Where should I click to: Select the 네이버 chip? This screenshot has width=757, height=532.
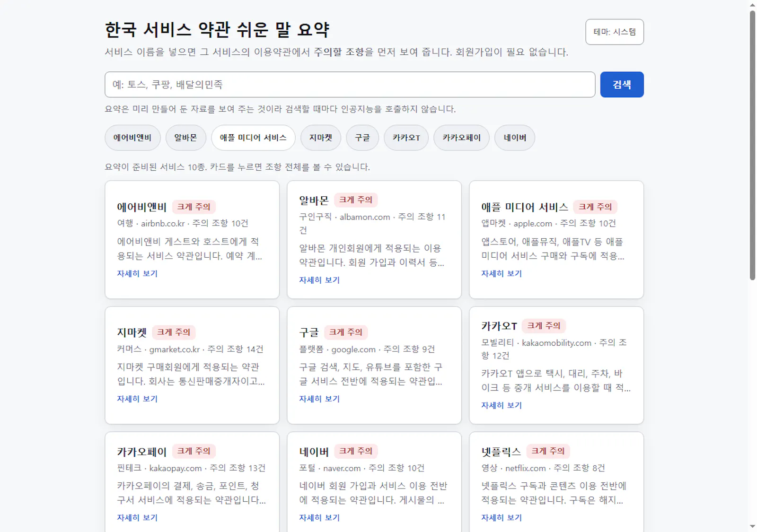pos(515,138)
